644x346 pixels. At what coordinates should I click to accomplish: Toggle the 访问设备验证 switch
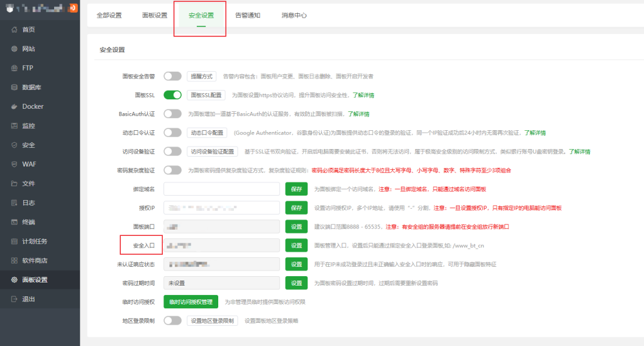point(172,152)
